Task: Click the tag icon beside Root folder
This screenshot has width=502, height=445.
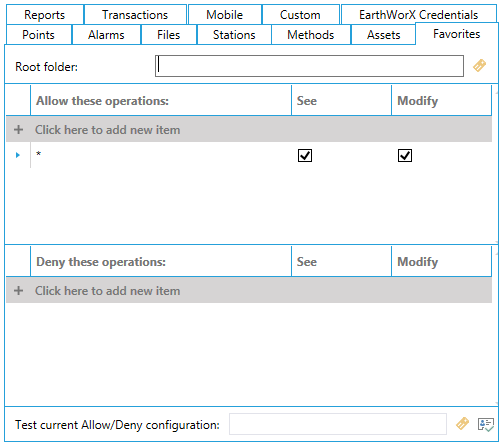Action: [x=479, y=66]
